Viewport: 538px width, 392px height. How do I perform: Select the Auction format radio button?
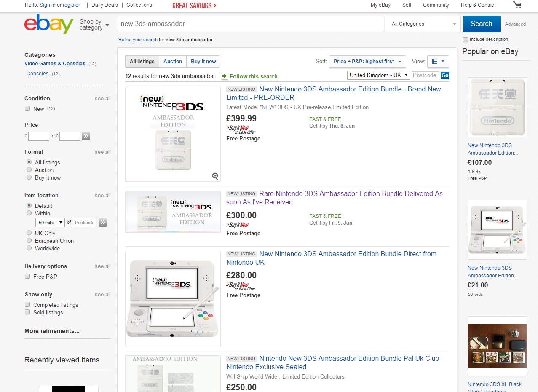click(29, 170)
